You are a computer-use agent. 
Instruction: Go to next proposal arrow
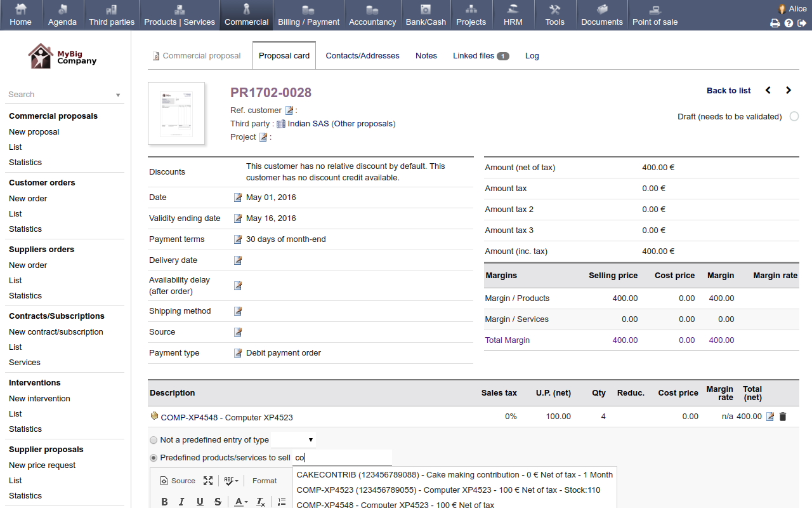click(x=789, y=90)
